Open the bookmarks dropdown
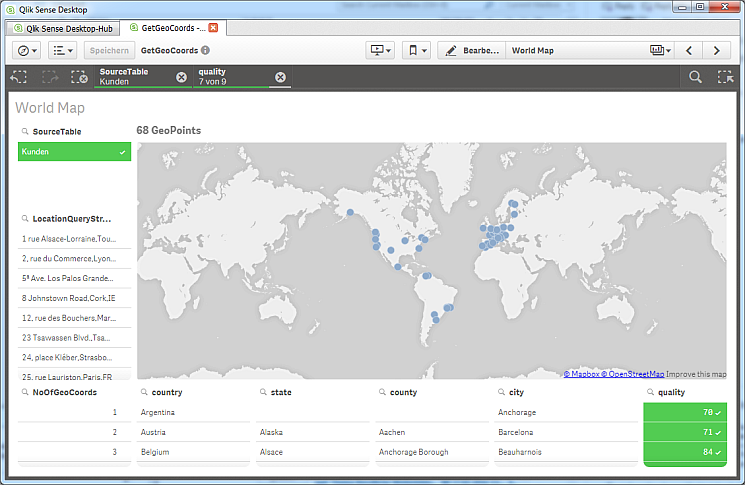745x485 pixels. click(x=417, y=50)
